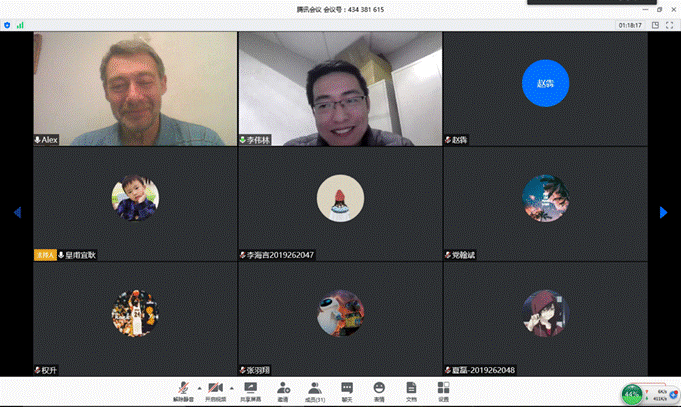Switch video layout using top-right grid icon
This screenshot has width=681, height=407.
(653, 25)
